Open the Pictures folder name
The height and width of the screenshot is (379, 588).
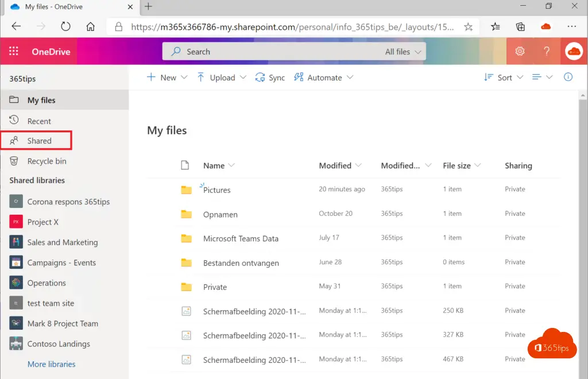click(216, 190)
